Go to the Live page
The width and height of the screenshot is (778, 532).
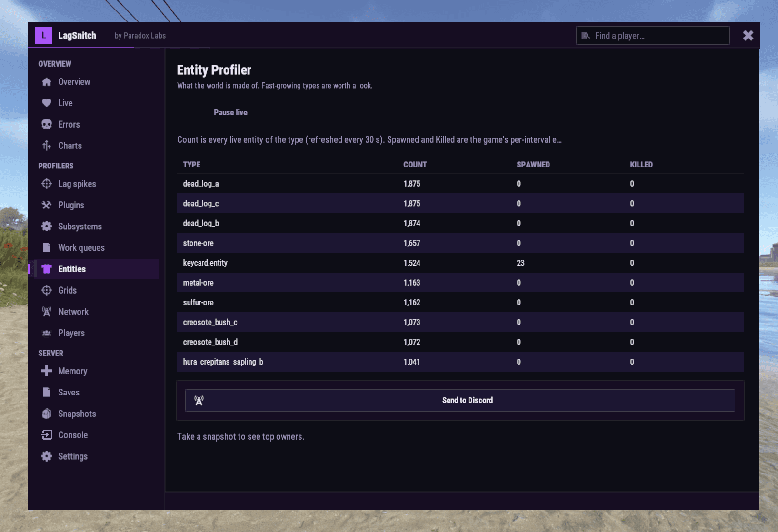pos(96,103)
